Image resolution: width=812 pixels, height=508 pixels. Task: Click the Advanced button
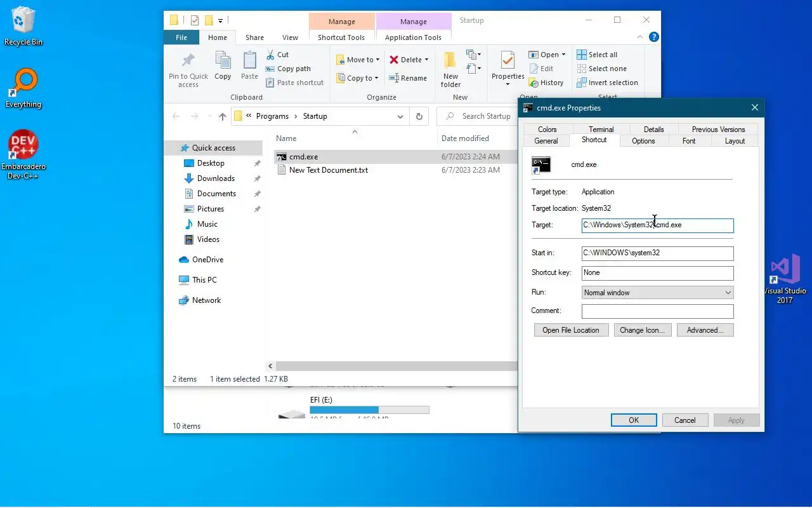[705, 330]
